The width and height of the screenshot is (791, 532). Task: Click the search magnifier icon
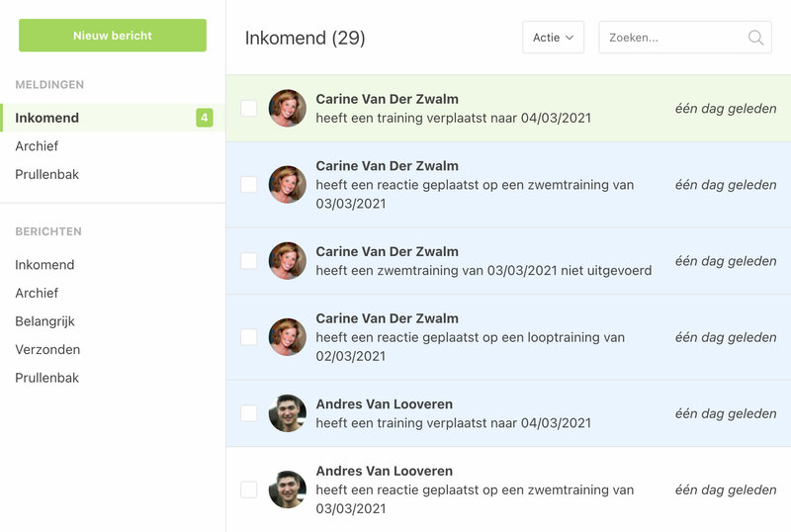point(755,38)
